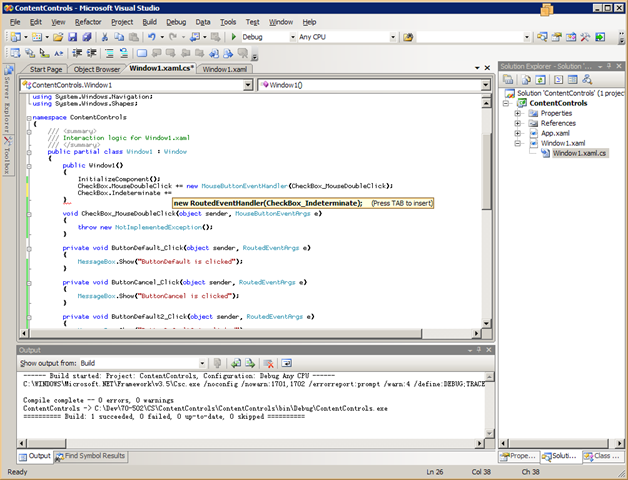Click the Decrease line indent icon
This screenshot has width=628, height=480.
[x=76, y=53]
